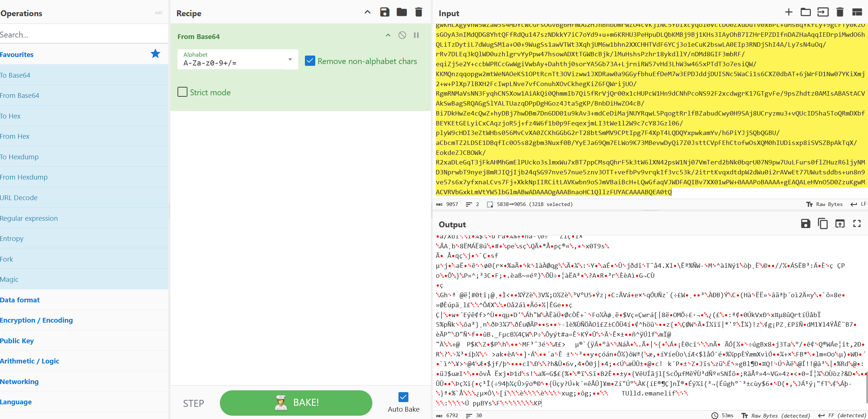Enable the Strict mode checkbox
Screen dimensions: 868x419
[x=182, y=92]
